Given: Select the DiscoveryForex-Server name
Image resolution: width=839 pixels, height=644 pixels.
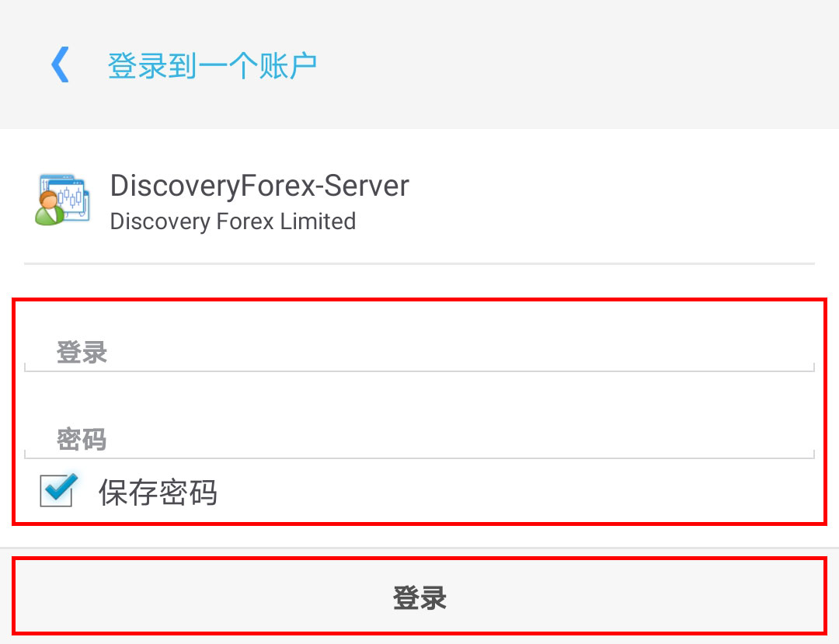Looking at the screenshot, I should coord(259,186).
